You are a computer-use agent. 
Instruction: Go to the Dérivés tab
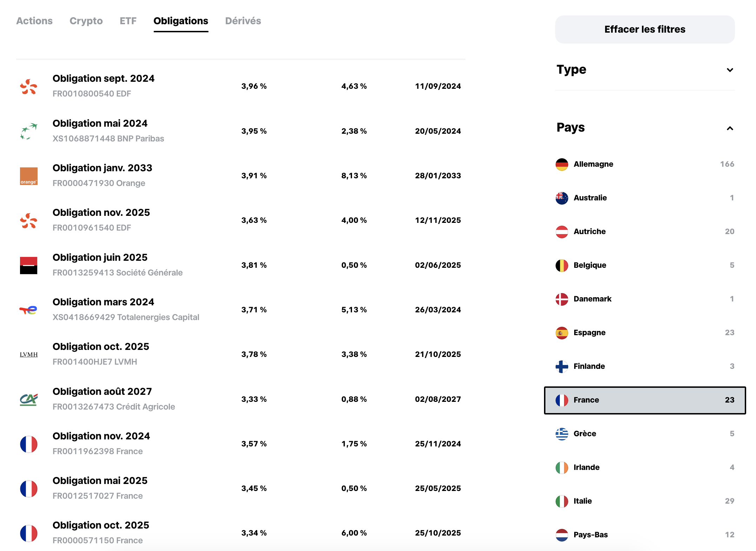(x=243, y=21)
